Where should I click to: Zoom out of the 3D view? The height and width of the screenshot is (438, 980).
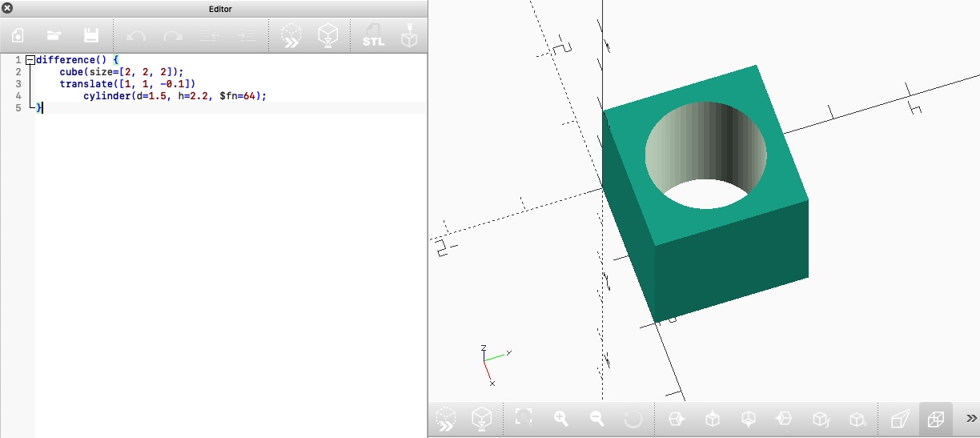(596, 418)
